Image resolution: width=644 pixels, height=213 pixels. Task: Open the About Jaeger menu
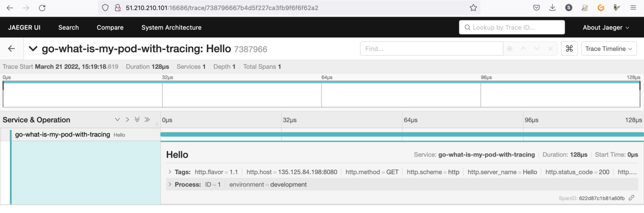pyautogui.click(x=606, y=28)
